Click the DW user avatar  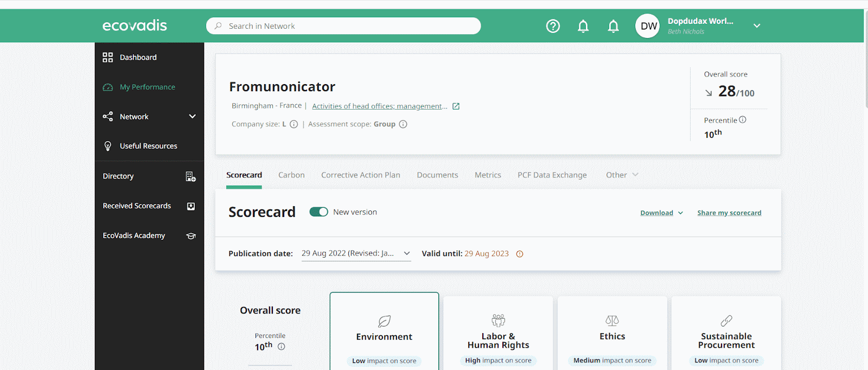[x=647, y=26]
